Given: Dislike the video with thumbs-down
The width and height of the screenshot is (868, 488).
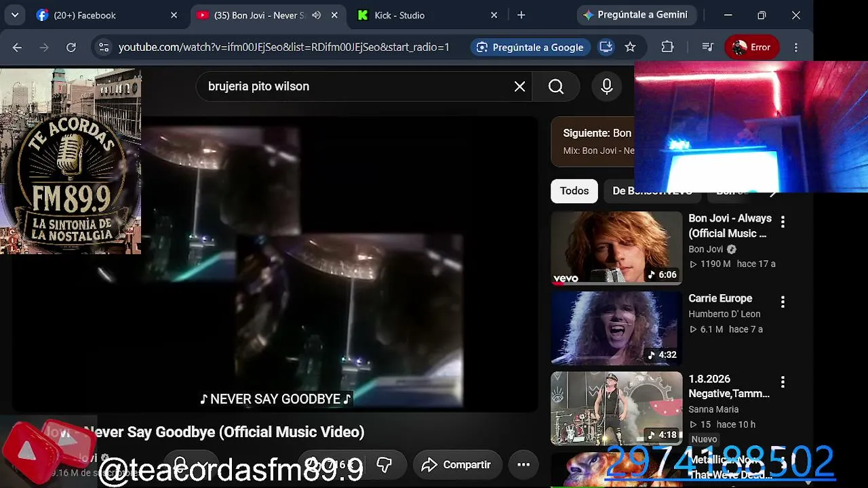Looking at the screenshot, I should coord(384,465).
